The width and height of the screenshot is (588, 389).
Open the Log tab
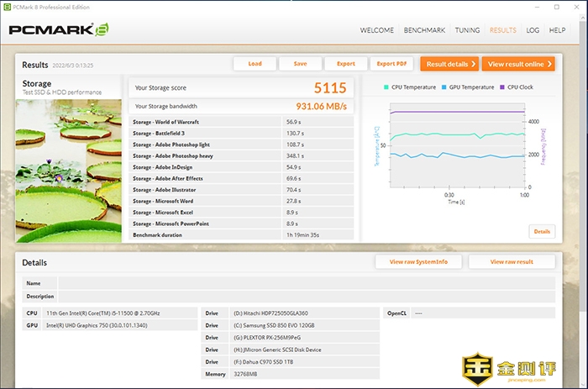coord(533,30)
